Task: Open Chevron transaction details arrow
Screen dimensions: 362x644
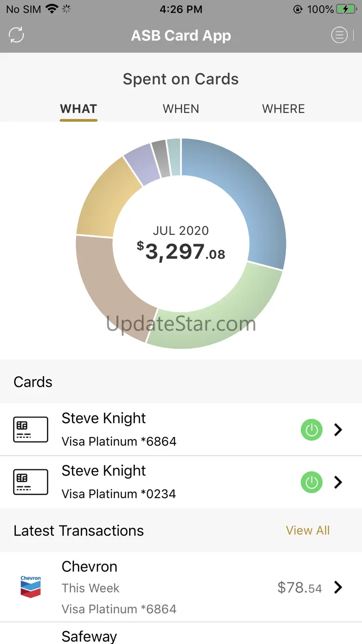Action: 338,587
